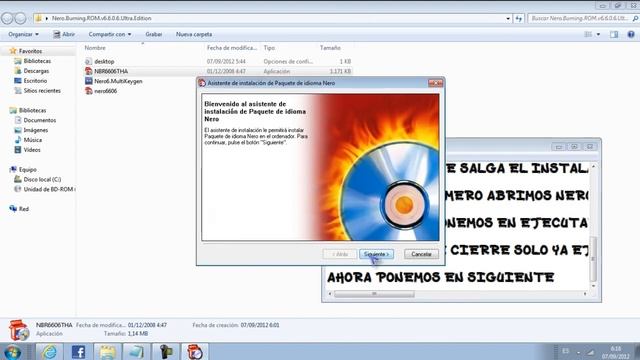The height and width of the screenshot is (360, 640).
Task: Click the Windows Start button
Action: pos(13,352)
